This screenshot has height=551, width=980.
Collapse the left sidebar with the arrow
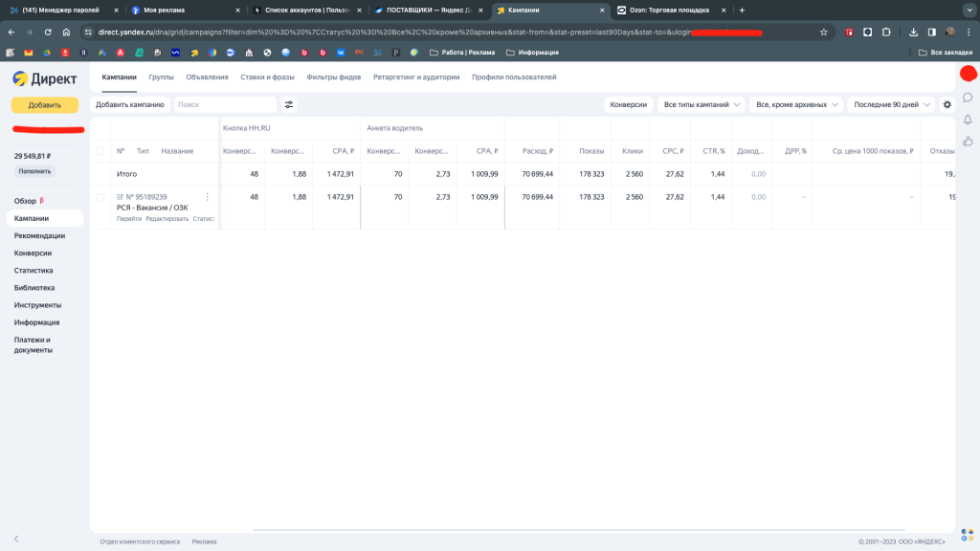click(x=15, y=540)
